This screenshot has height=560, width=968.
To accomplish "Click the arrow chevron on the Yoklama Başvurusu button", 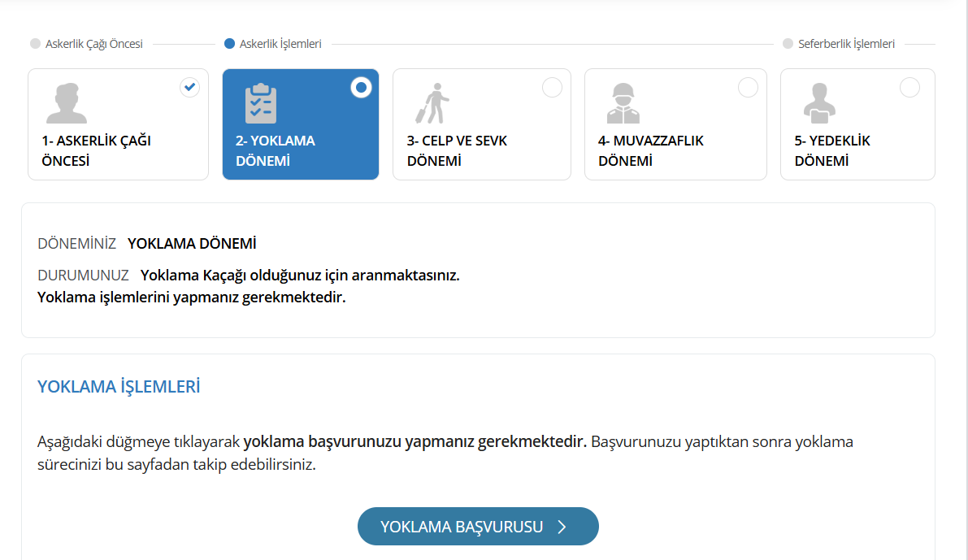I will coord(562,527).
